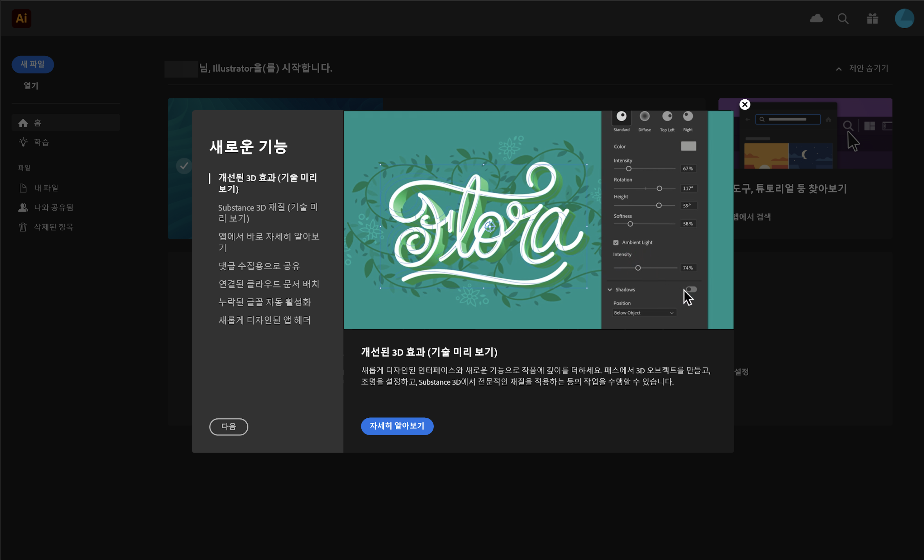Toggle the Ambient Light checkbox
The width and height of the screenshot is (924, 560).
[616, 243]
